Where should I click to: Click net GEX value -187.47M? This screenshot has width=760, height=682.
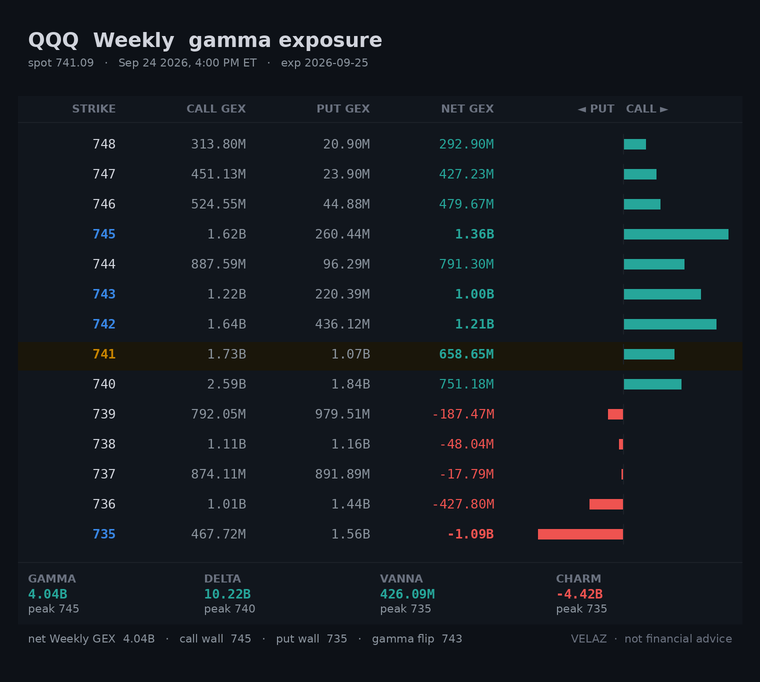coord(463,414)
